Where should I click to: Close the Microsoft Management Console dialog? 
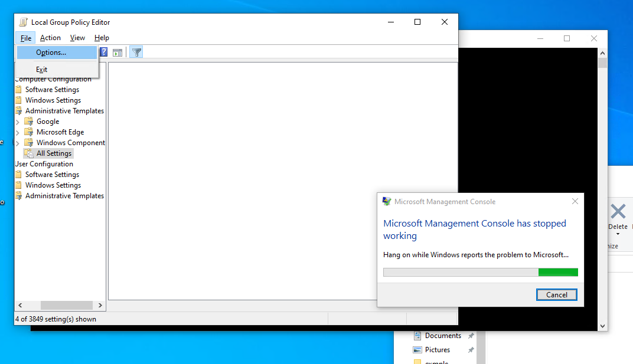(x=575, y=201)
